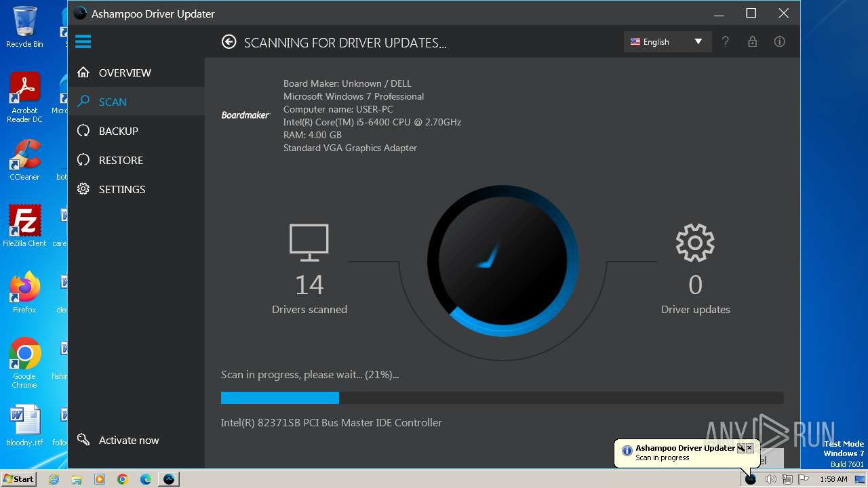Open Chrome from the taskbar
Viewport: 868px width, 488px height.
(x=123, y=479)
